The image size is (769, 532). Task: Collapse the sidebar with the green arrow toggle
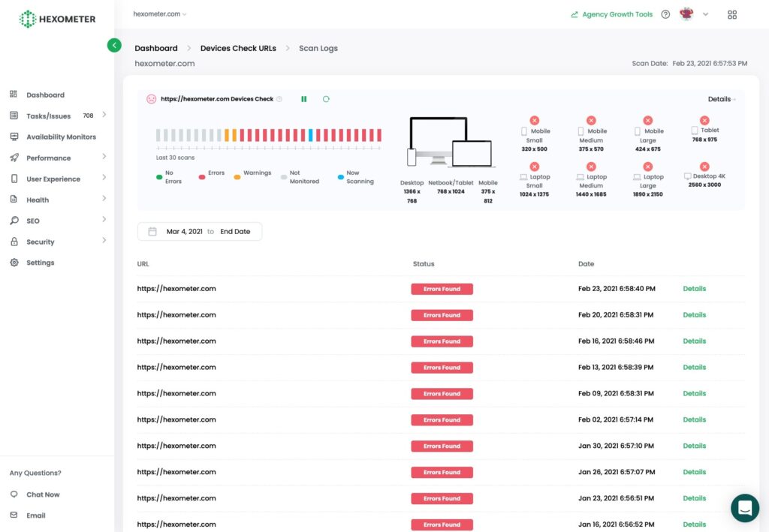tap(114, 45)
